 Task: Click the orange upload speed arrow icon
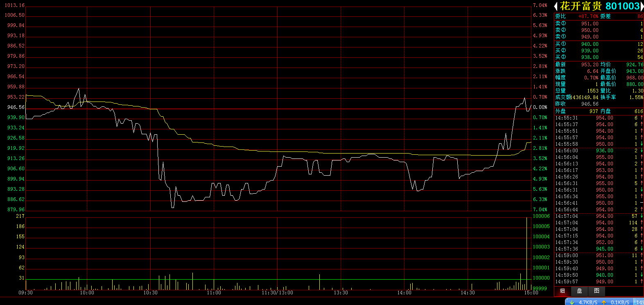[604, 302]
